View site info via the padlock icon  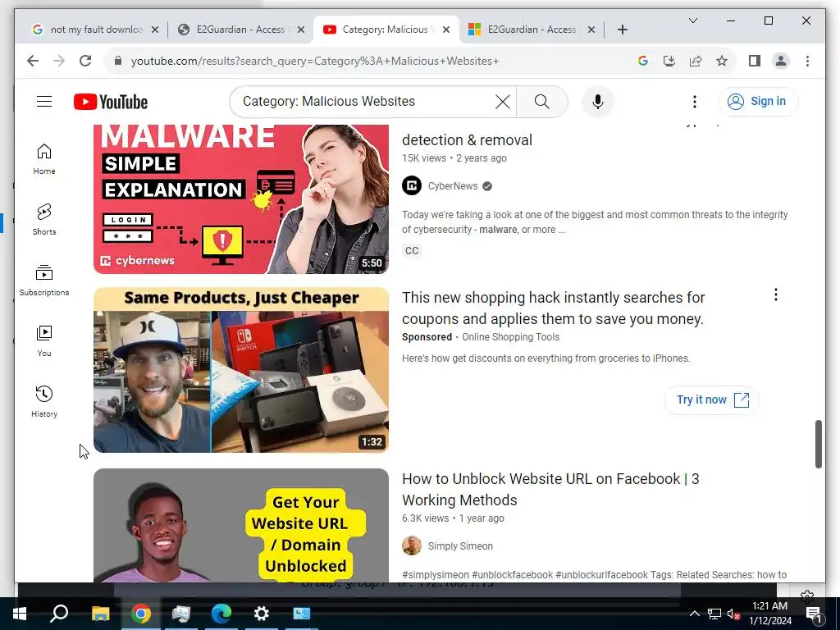(x=118, y=61)
